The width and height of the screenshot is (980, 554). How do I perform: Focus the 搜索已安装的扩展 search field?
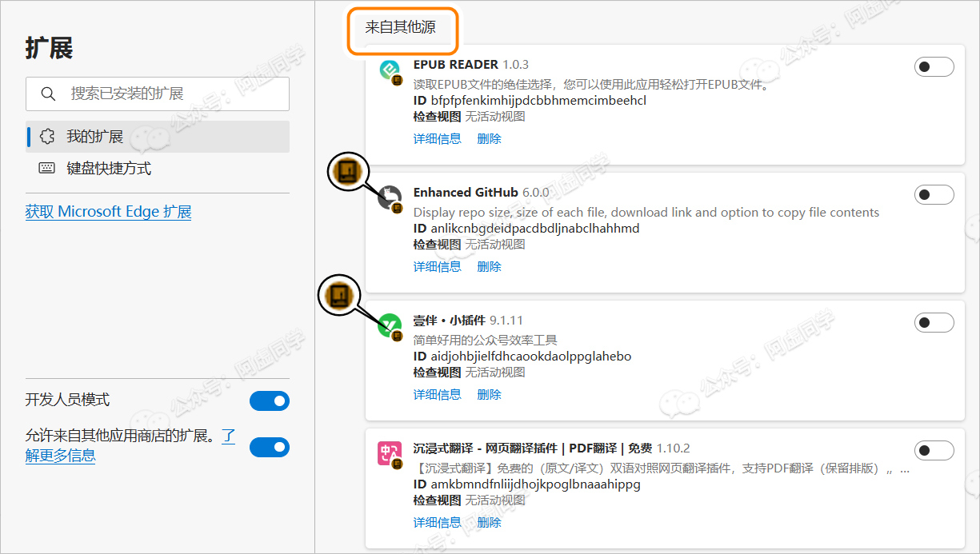tap(168, 94)
